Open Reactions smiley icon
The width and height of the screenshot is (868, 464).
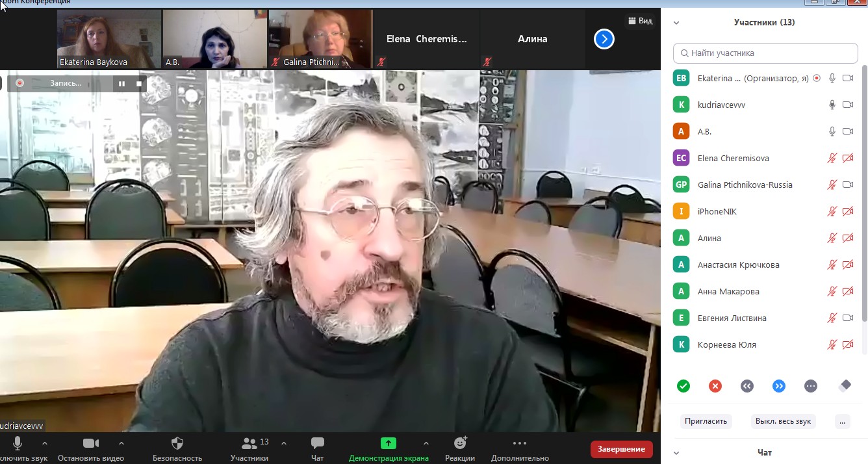(460, 443)
